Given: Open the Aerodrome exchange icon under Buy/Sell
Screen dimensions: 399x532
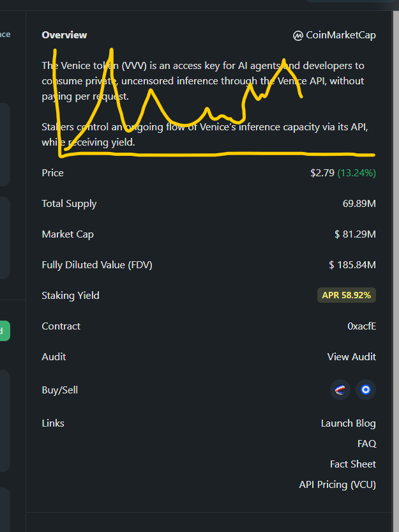Looking at the screenshot, I should point(340,390).
